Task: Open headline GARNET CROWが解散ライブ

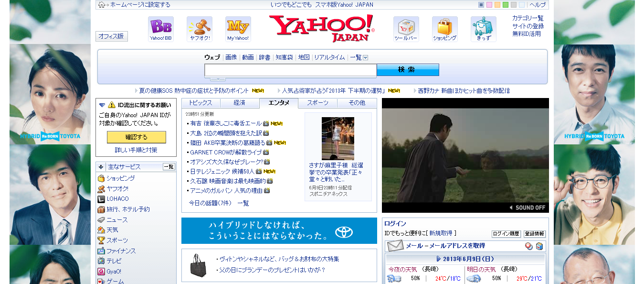Action: pos(226,152)
